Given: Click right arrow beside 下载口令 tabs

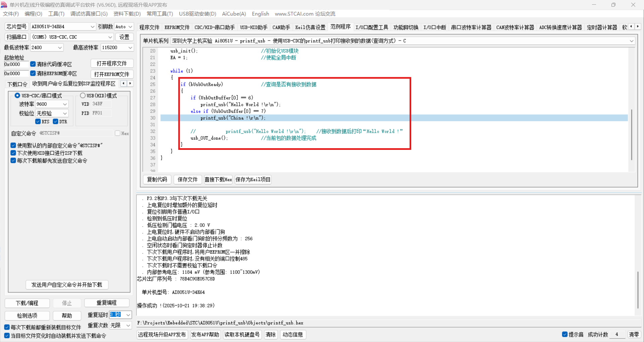Looking at the screenshot, I should pos(130,83).
